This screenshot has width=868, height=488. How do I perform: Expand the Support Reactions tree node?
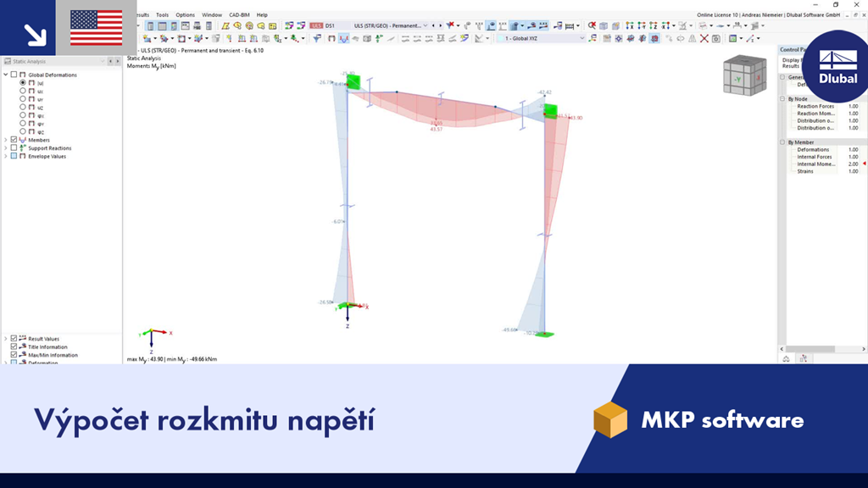[6, 148]
